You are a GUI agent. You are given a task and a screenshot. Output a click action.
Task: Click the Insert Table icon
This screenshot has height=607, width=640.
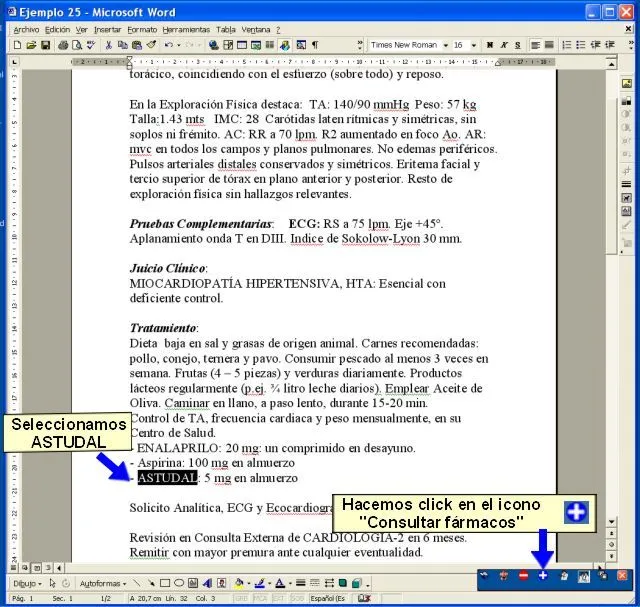coord(242,45)
